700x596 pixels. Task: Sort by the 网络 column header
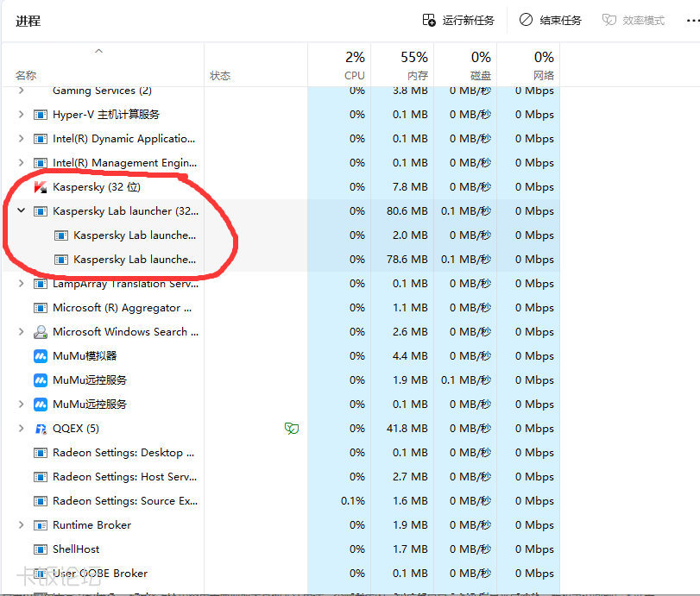tap(528, 65)
